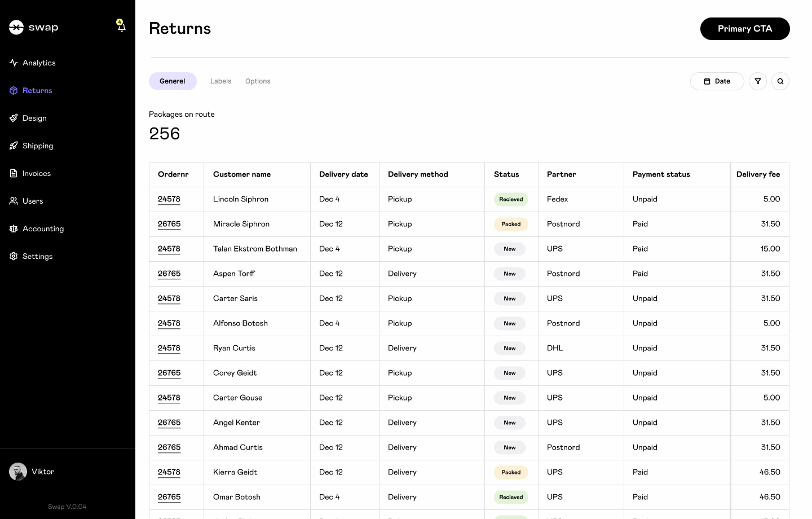Click Viktor's profile avatar
Image resolution: width=812 pixels, height=519 pixels.
(17, 472)
